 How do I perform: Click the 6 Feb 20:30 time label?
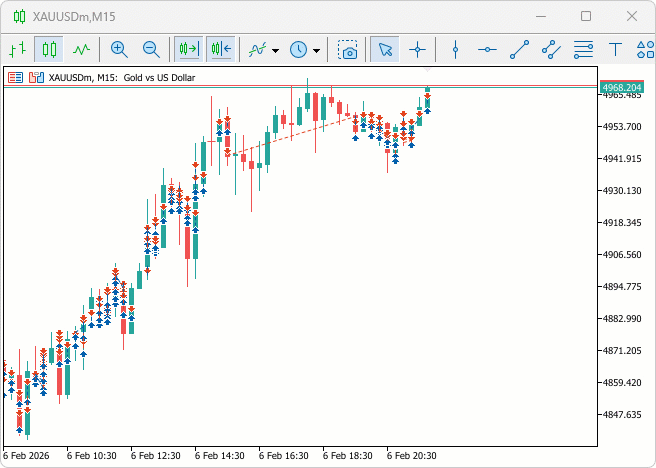[x=412, y=455]
